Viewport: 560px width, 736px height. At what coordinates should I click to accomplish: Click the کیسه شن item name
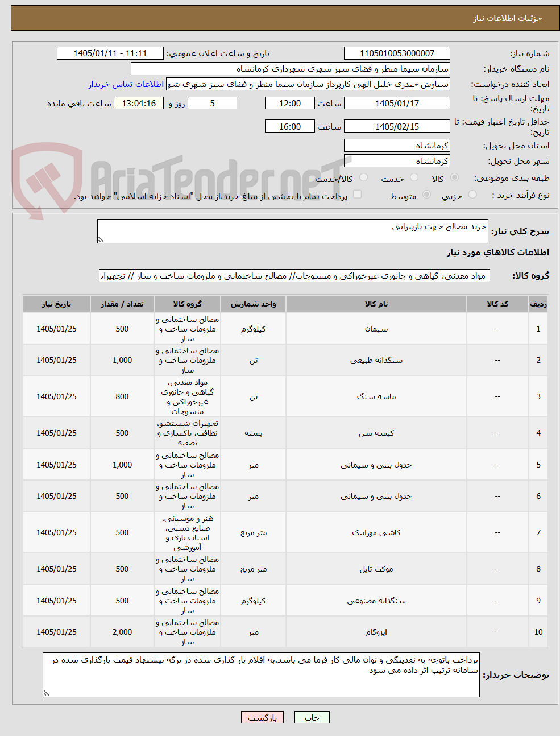[x=376, y=433]
